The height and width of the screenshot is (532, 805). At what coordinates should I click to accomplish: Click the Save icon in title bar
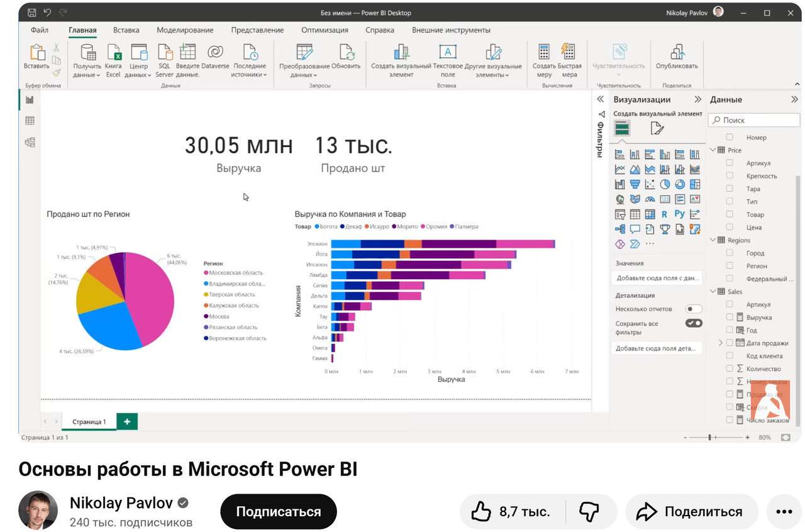coord(31,13)
